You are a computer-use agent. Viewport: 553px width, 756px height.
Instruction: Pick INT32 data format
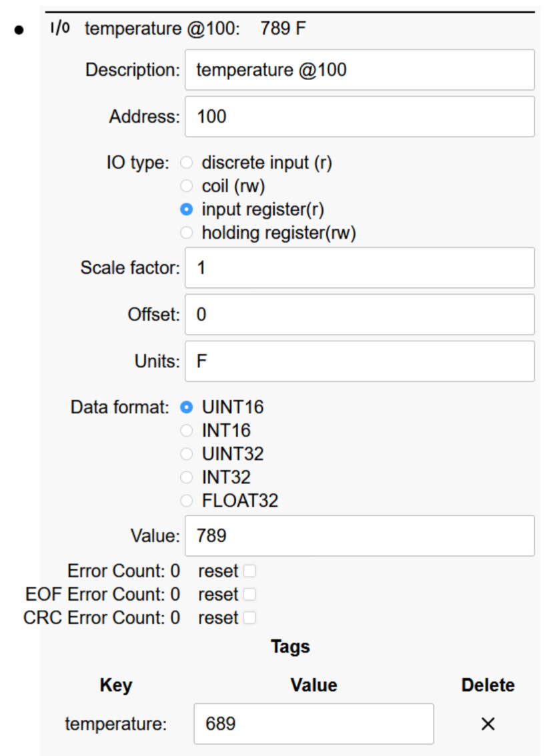click(187, 477)
